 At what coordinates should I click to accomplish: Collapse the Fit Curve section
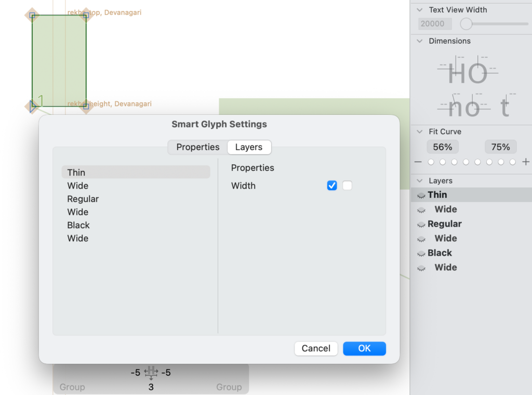click(x=420, y=131)
